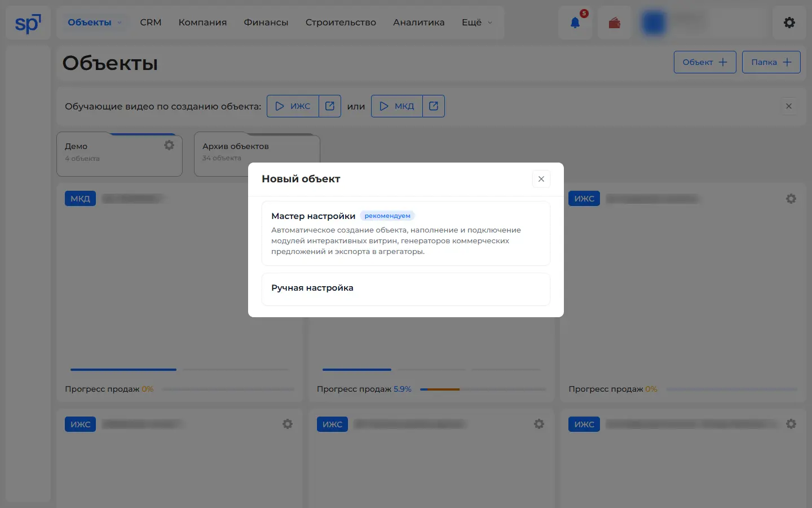The height and width of the screenshot is (508, 812).
Task: Open МКД tutorial video in new window
Action: tap(434, 106)
